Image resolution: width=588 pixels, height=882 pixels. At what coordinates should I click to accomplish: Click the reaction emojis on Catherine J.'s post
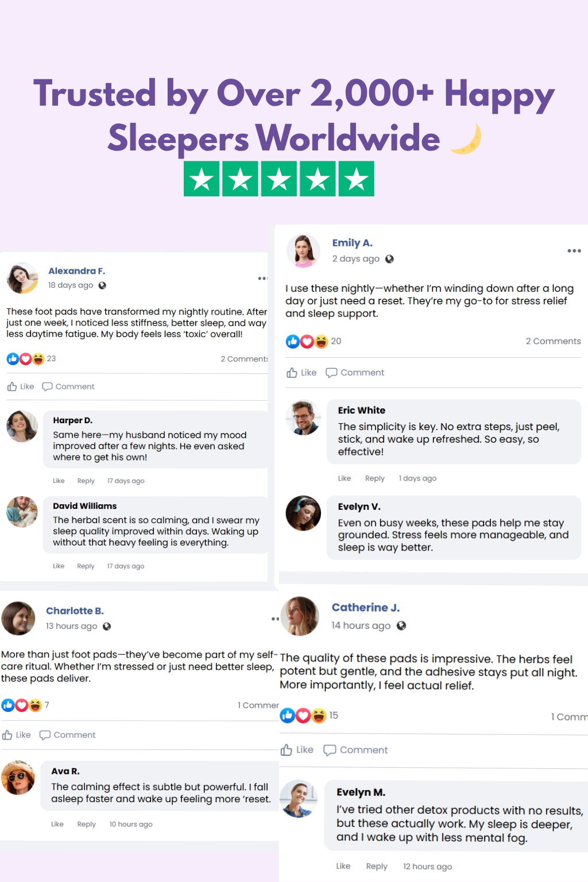click(x=303, y=715)
